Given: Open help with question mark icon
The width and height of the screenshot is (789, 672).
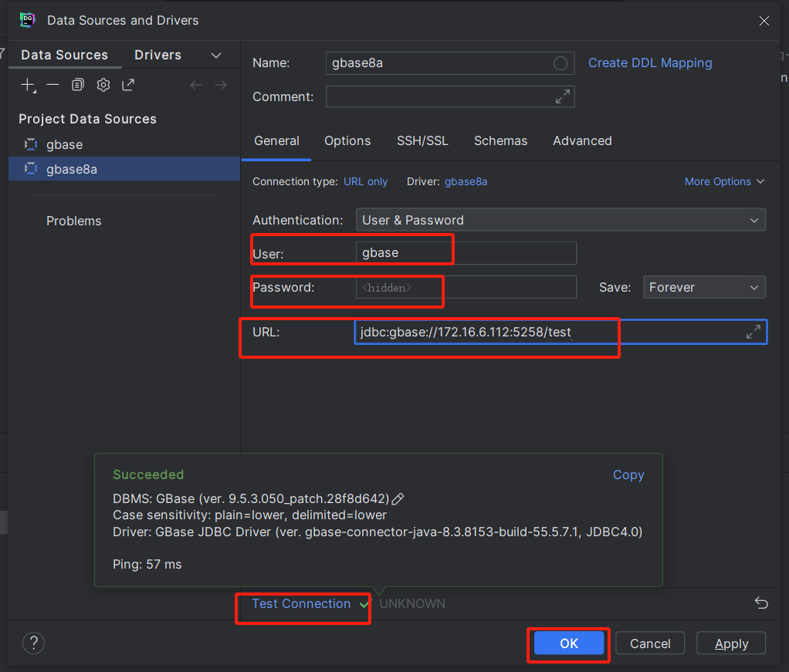Looking at the screenshot, I should click(x=34, y=643).
